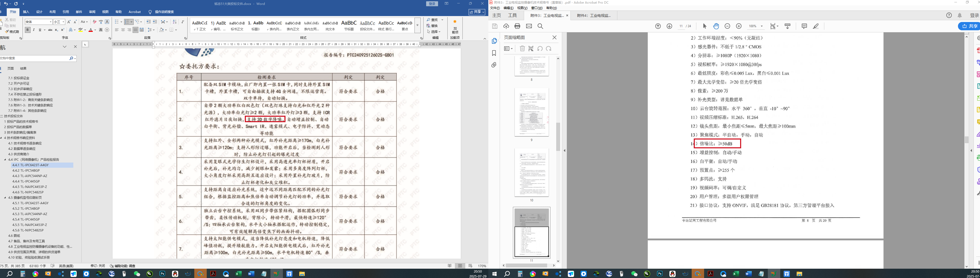
Task: Switch to the 布局 ribbon tab
Action: tap(53, 12)
